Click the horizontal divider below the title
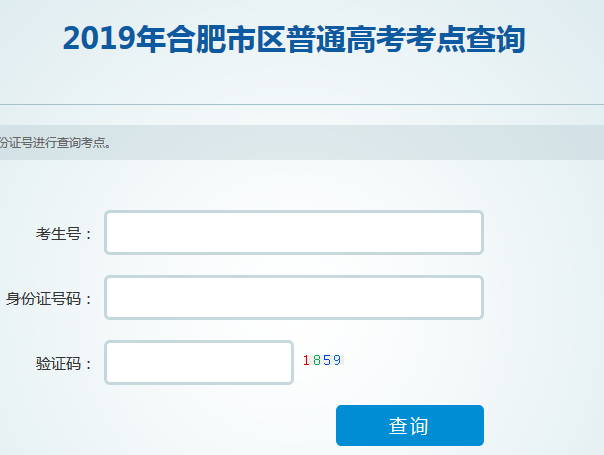604x455 pixels. (300, 105)
